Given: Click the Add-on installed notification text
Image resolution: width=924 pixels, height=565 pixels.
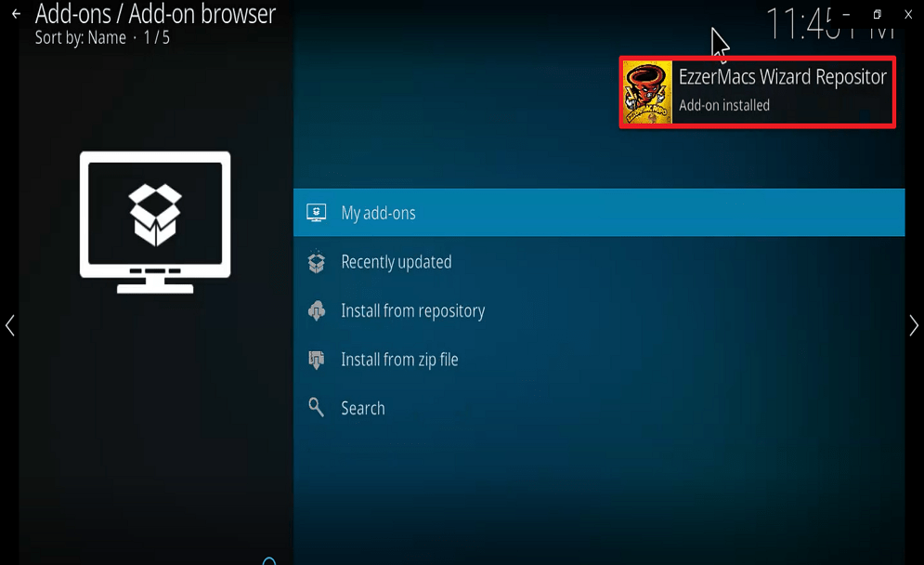Looking at the screenshot, I should click(x=724, y=106).
